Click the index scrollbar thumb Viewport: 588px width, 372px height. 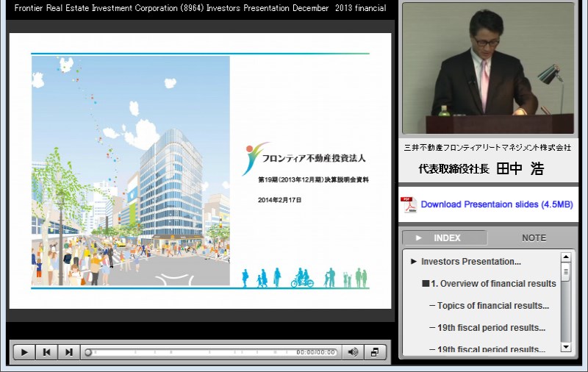click(x=566, y=271)
